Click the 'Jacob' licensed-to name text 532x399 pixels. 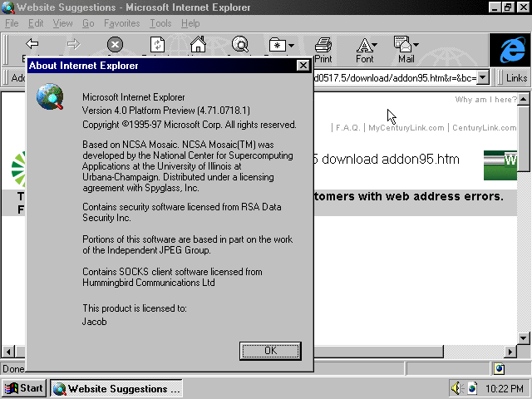(94, 322)
